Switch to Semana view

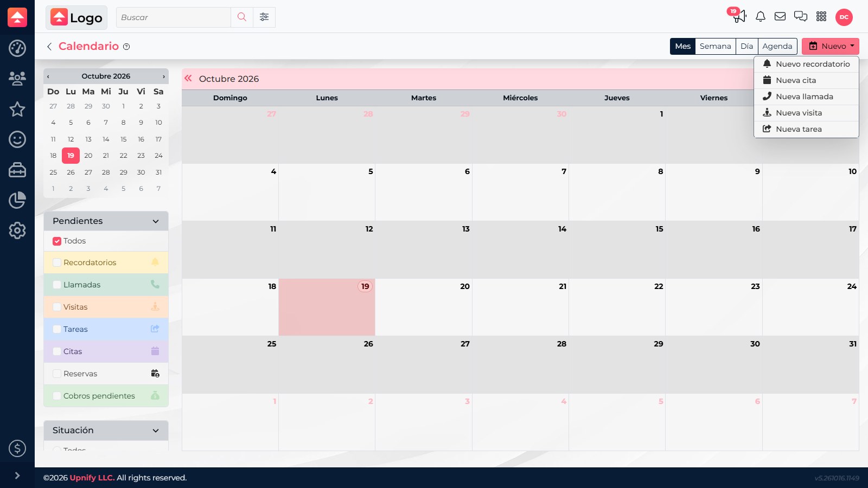click(x=716, y=46)
